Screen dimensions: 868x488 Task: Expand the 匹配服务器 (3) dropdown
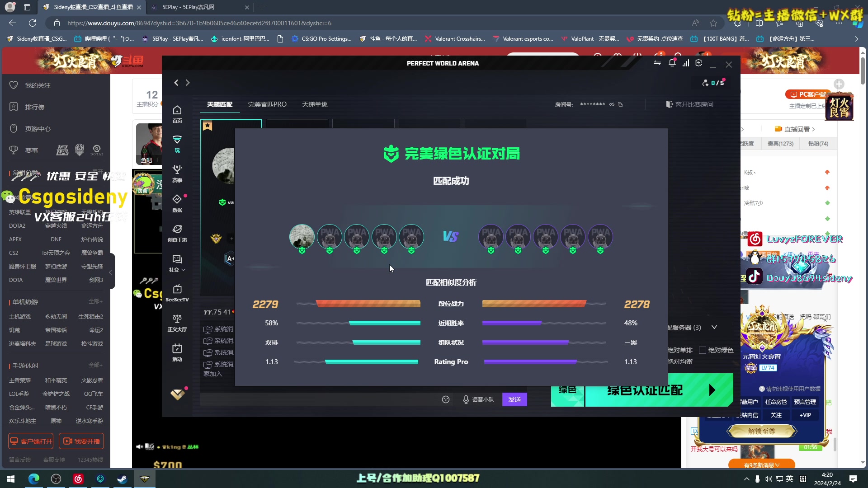point(714,327)
